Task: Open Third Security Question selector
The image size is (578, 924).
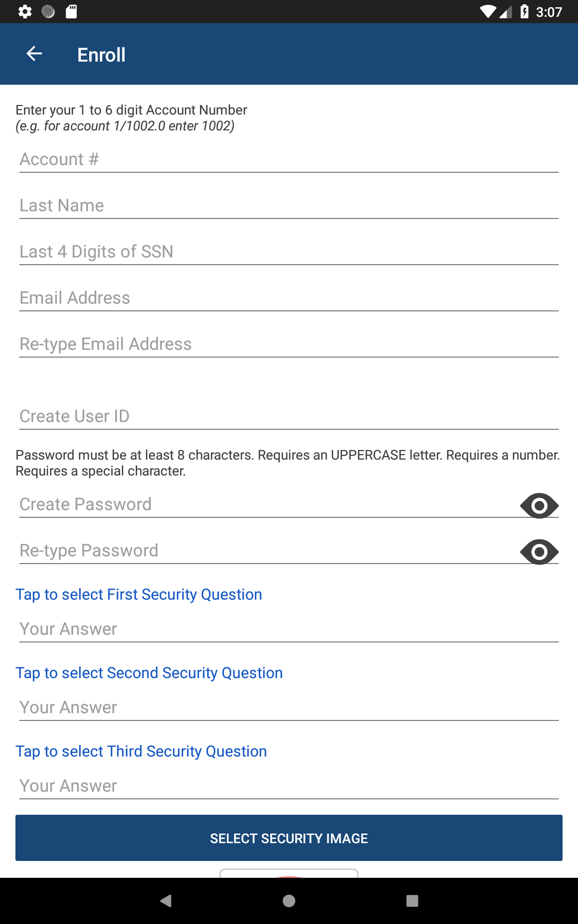Action: click(141, 751)
